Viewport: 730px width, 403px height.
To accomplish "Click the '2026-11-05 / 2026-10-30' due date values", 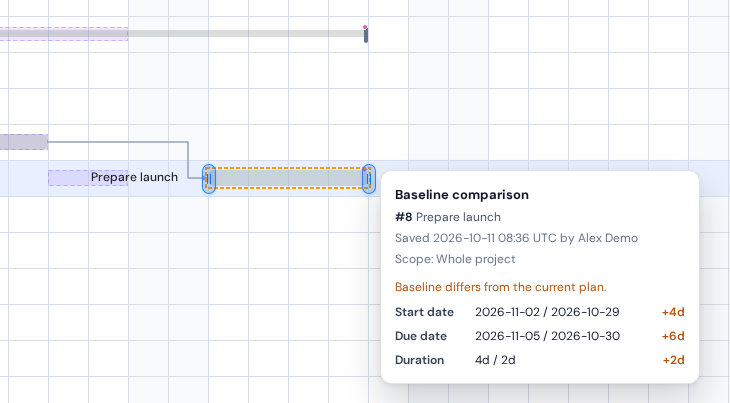I will (x=548, y=336).
